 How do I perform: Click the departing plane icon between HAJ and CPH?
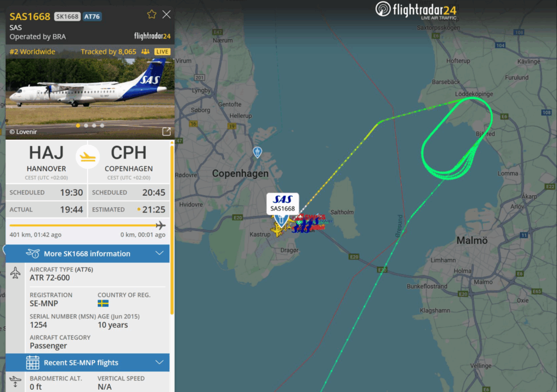88,157
